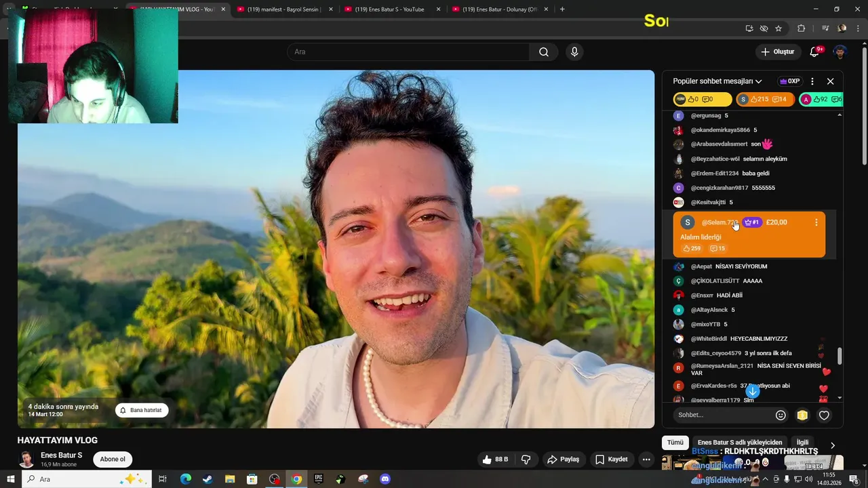This screenshot has height=488, width=868.
Task: Expand Popüler sohbet mesajları dropdown
Action: coord(717,81)
